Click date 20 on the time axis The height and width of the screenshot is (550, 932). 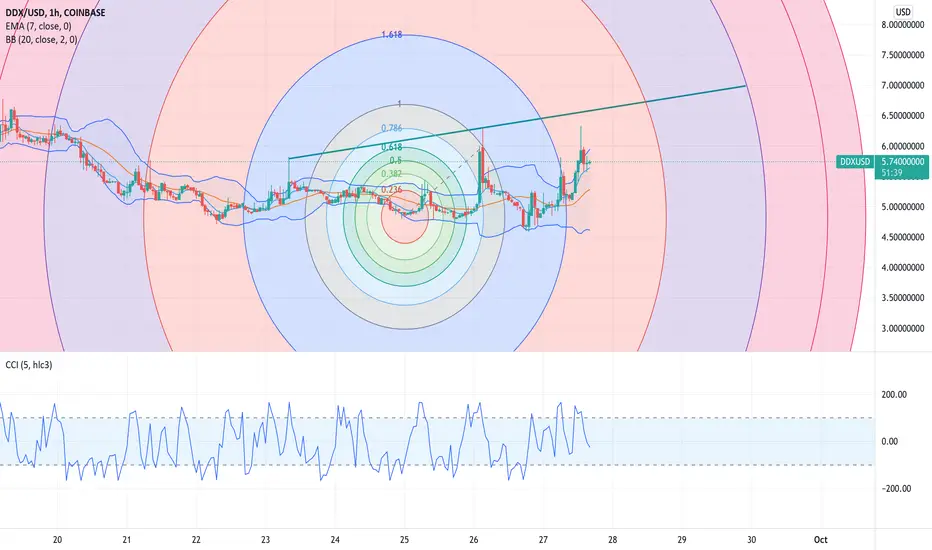(x=58, y=540)
